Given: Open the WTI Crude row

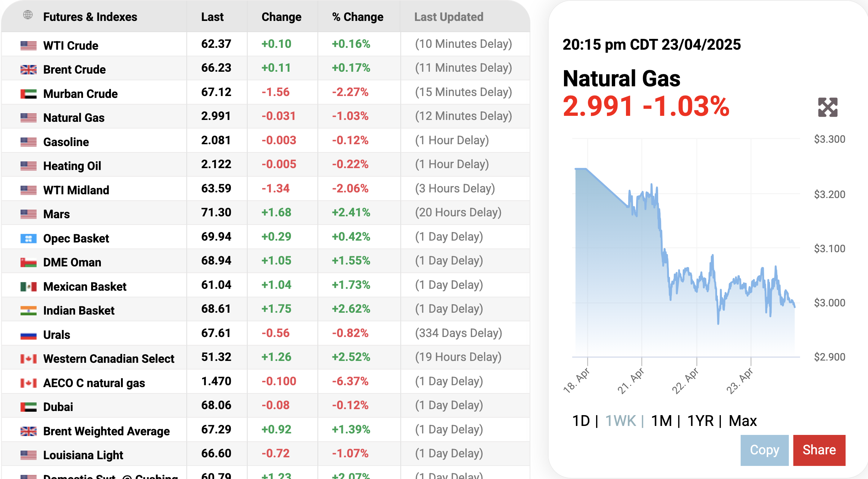Looking at the screenshot, I should 71,46.
